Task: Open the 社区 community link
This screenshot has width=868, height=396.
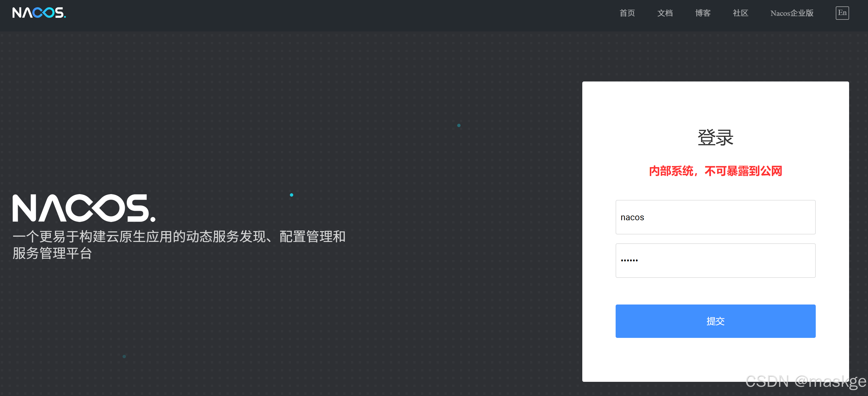Action: pos(740,13)
